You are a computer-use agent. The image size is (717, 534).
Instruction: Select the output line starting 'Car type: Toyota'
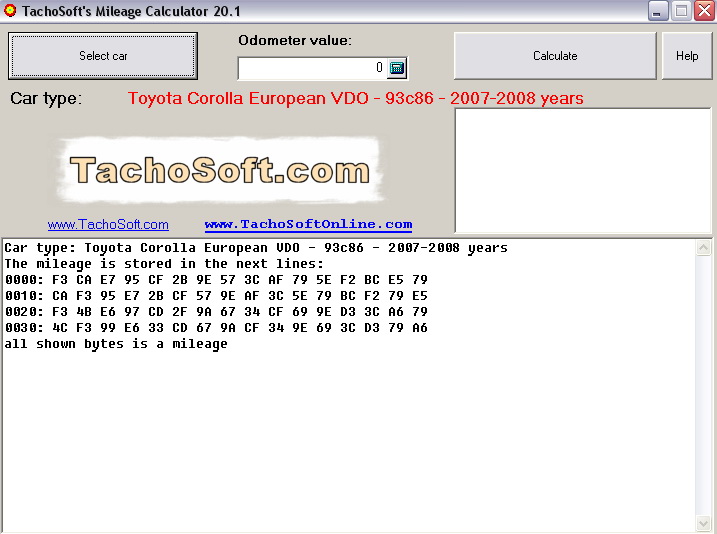click(256, 248)
